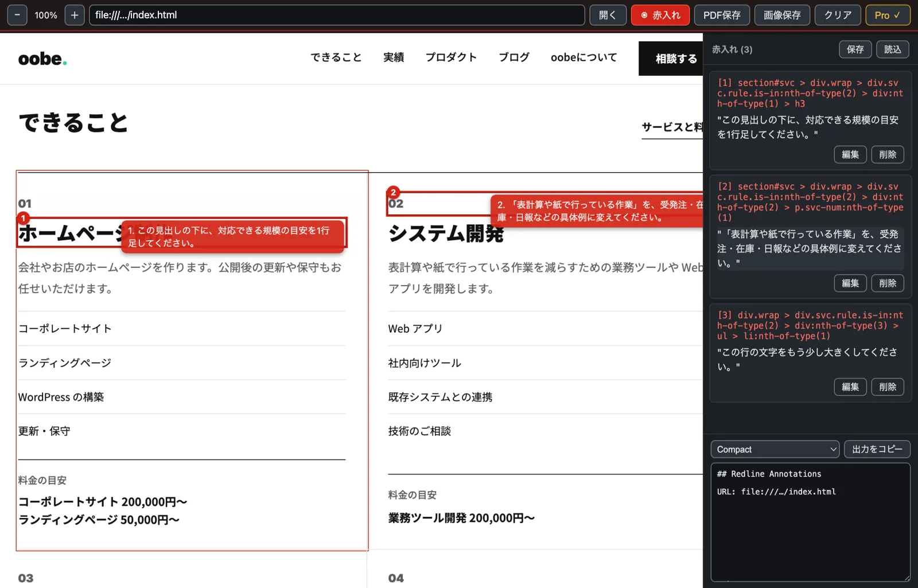Click the 社内向けツール list row
918x588 pixels.
tap(545, 363)
